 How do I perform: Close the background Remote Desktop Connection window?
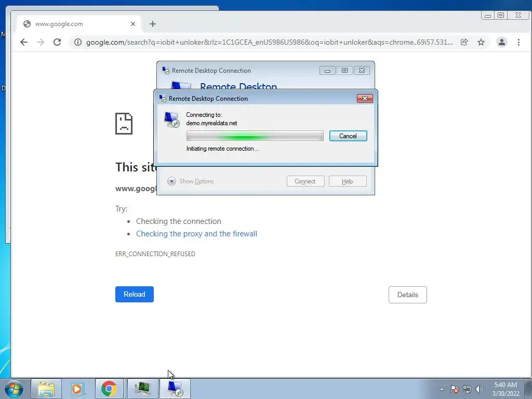tap(362, 70)
